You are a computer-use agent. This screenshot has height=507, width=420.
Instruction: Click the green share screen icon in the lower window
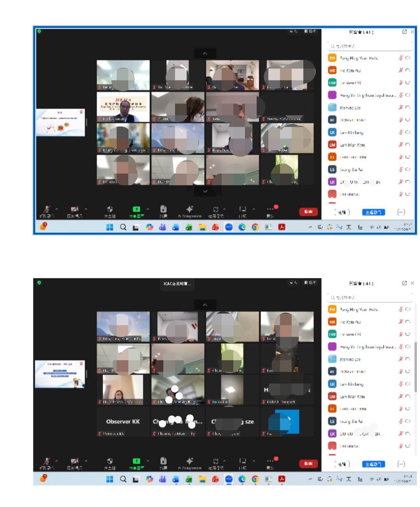(136, 461)
